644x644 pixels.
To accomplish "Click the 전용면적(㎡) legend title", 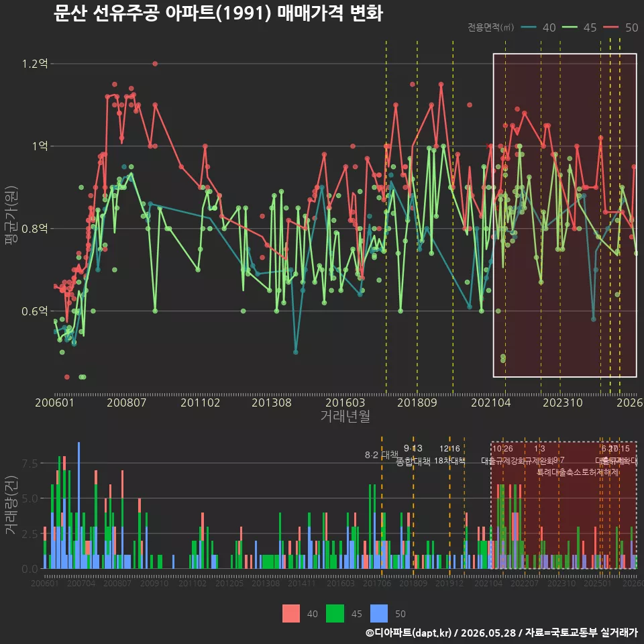I will [491, 28].
